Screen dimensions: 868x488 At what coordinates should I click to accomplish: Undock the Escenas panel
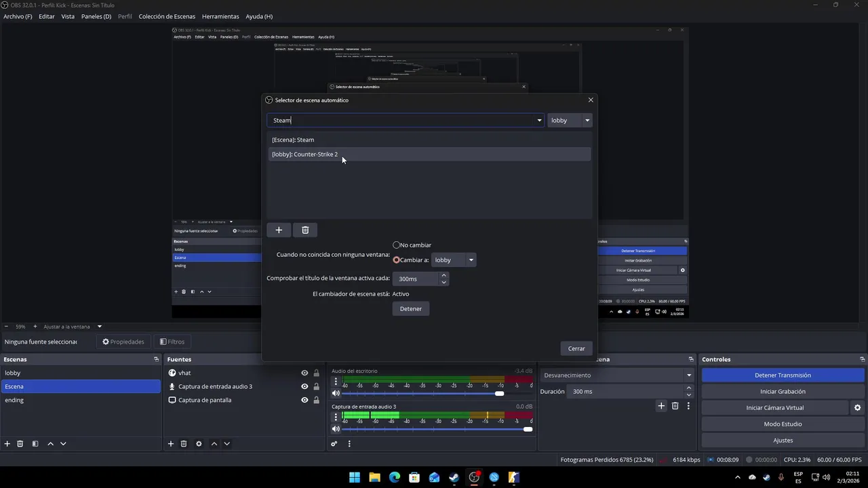point(156,359)
